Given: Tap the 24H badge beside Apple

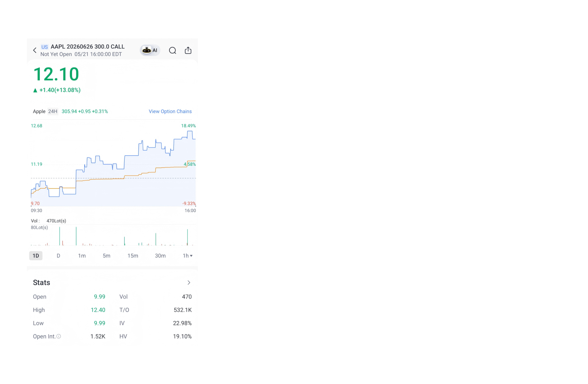Looking at the screenshot, I should [x=53, y=111].
